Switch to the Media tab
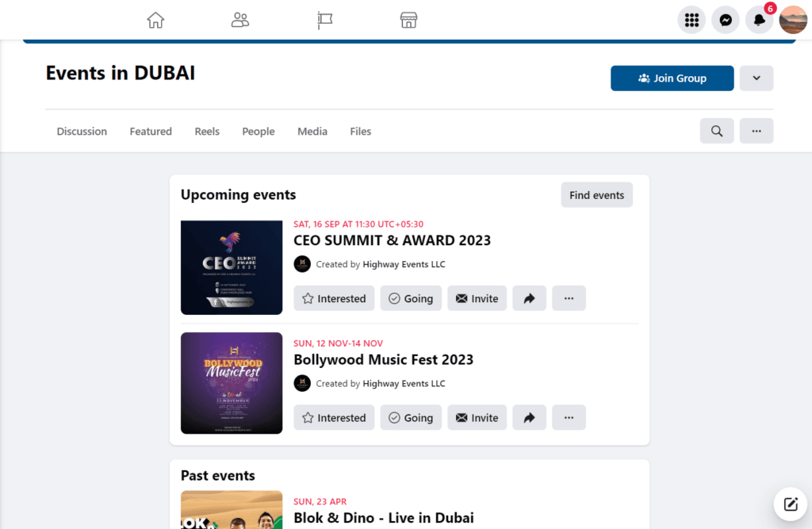Viewport: 812px width, 529px height. tap(312, 131)
